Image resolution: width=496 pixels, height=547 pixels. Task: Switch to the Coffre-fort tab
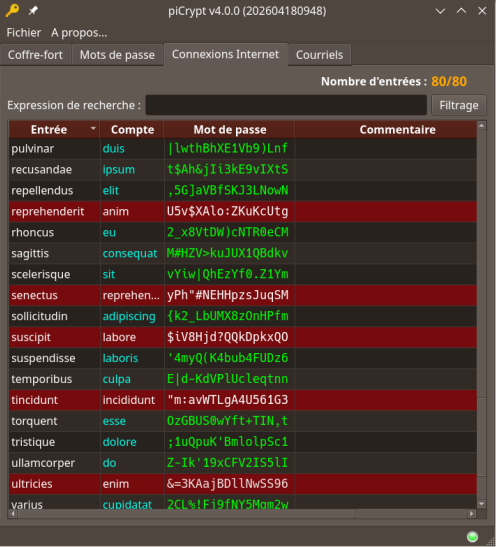tap(35, 55)
